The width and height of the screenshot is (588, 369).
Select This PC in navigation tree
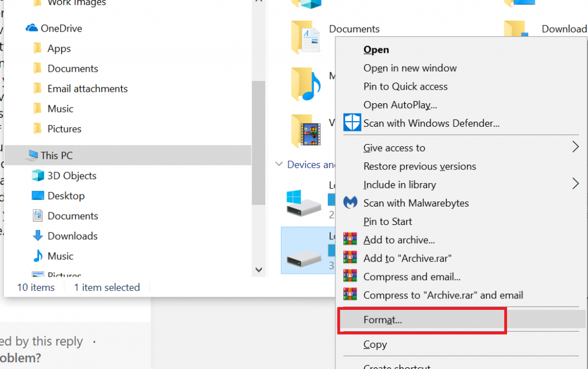[x=56, y=156]
